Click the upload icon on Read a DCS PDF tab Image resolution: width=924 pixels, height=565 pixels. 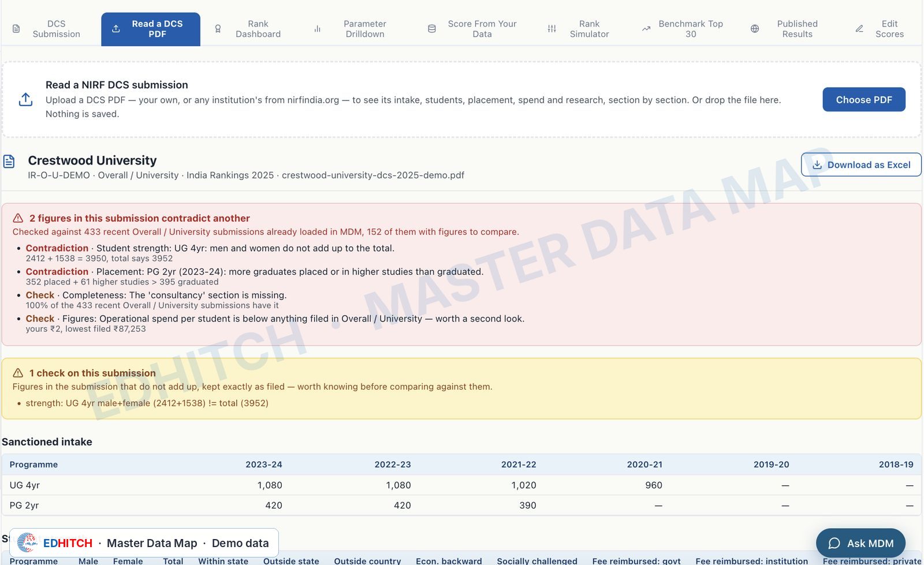[x=116, y=29]
